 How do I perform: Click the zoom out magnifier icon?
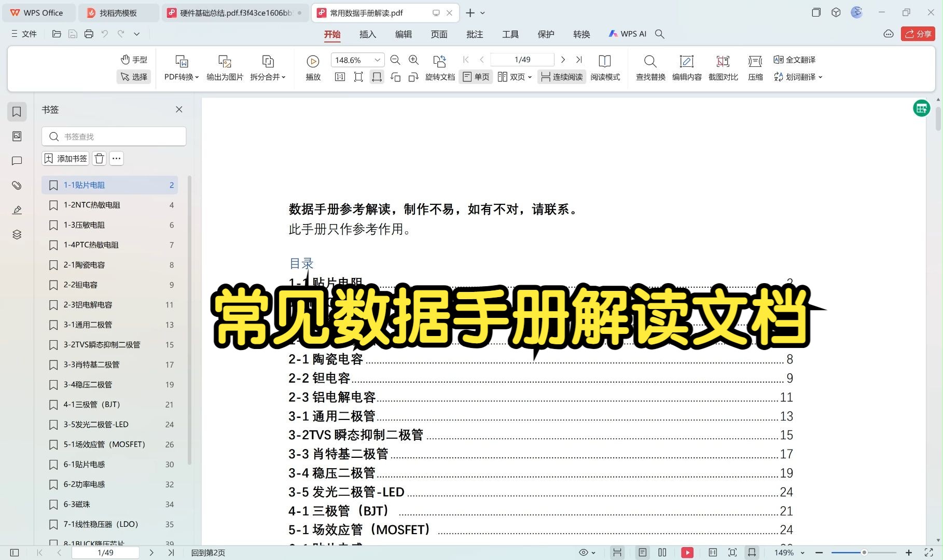click(395, 60)
